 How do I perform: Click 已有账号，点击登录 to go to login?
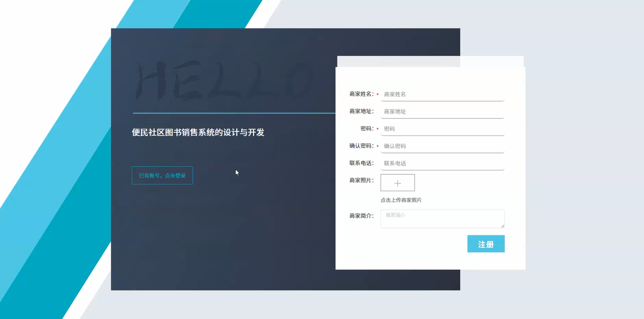[162, 175]
